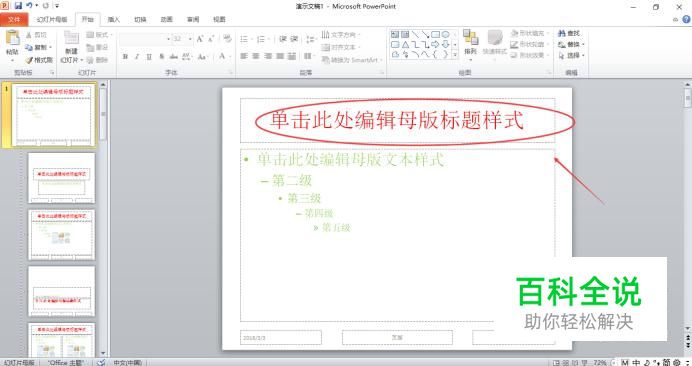Toggle Italic formatting
This screenshot has width=692, height=366.
coord(137,57)
